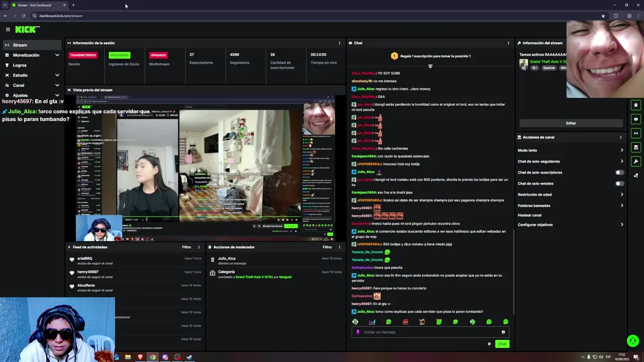Open the Chat panel options menu
This screenshot has height=362, width=644.
[508, 43]
